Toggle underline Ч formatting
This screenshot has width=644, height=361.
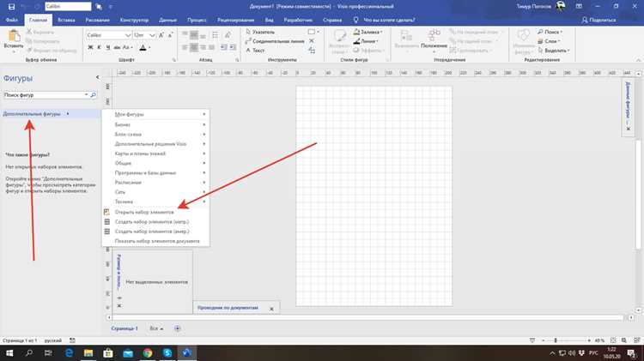click(x=107, y=47)
